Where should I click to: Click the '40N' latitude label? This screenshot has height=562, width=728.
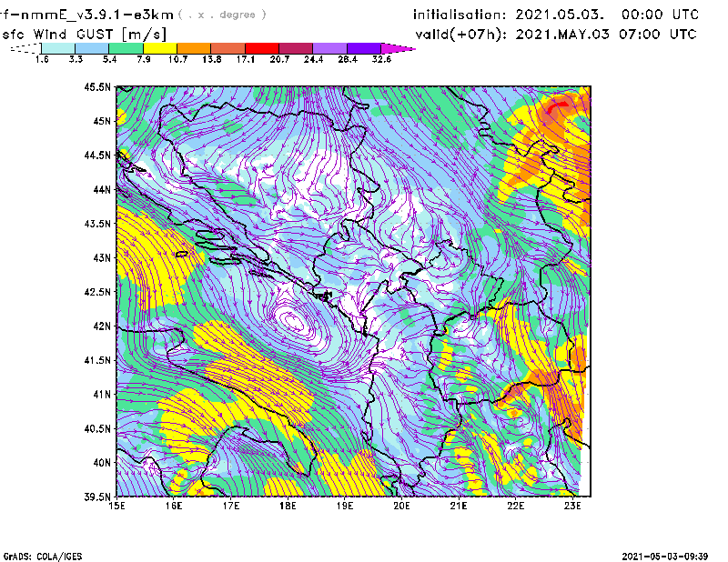(x=102, y=463)
